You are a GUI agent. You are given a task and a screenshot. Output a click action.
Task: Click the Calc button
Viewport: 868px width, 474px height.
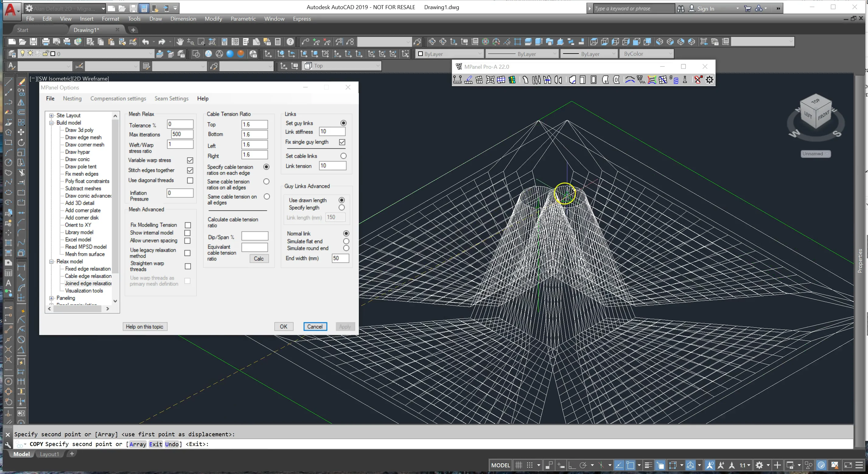[x=259, y=259]
